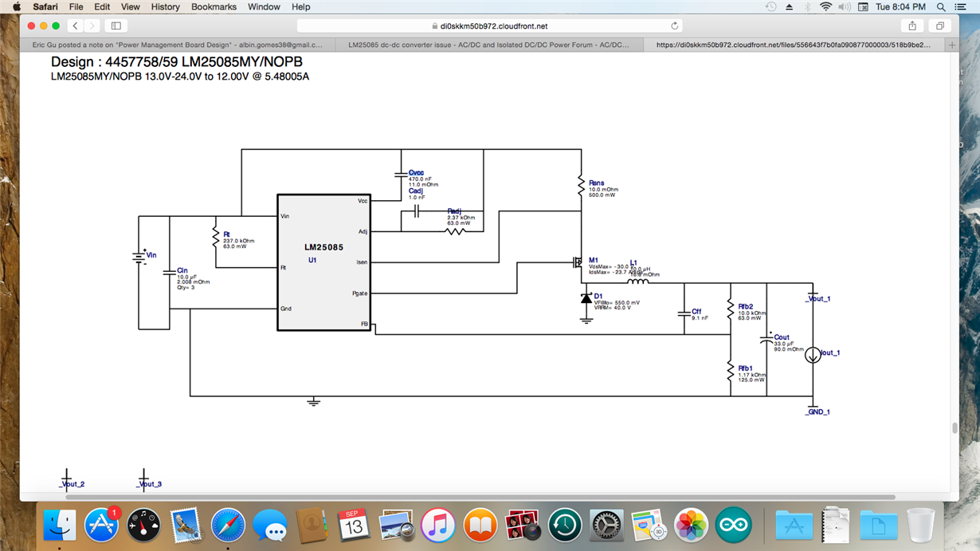Open the View menu
980x551 pixels.
point(130,6)
